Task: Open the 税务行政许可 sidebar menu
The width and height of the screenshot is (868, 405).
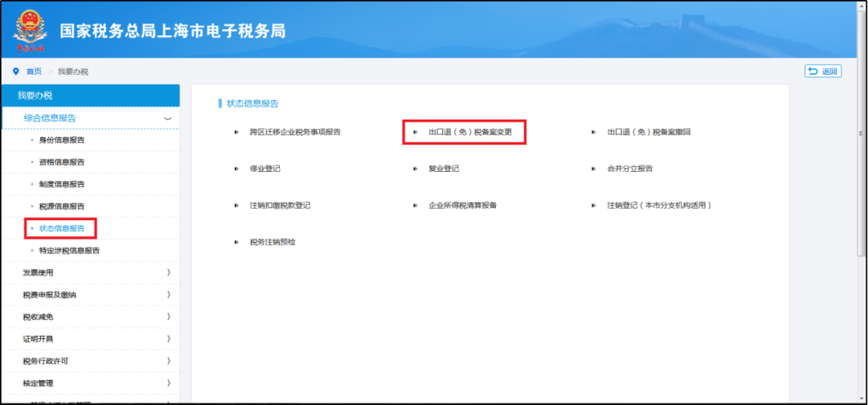Action: coord(90,362)
